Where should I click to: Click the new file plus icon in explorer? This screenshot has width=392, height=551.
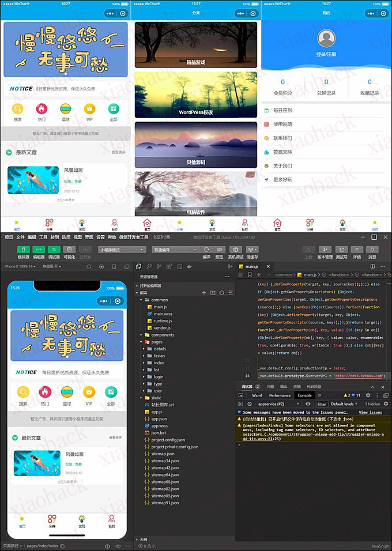point(203,293)
